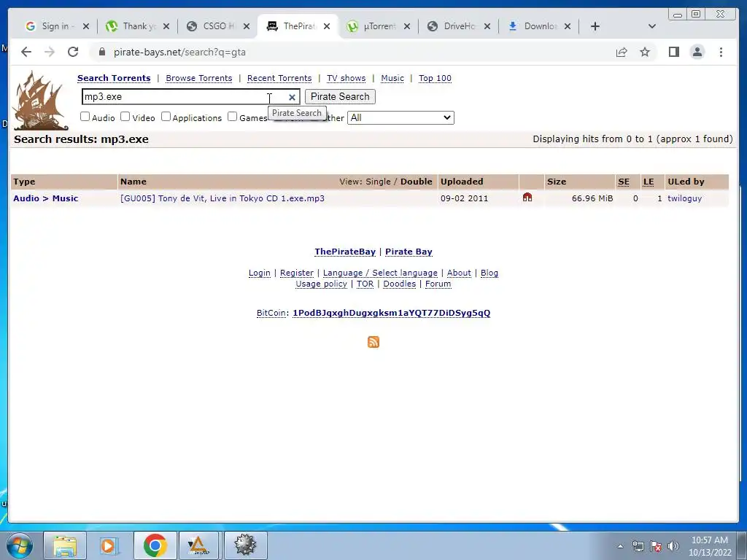This screenshot has width=747, height=560.
Task: Open the Forum link
Action: tap(438, 284)
